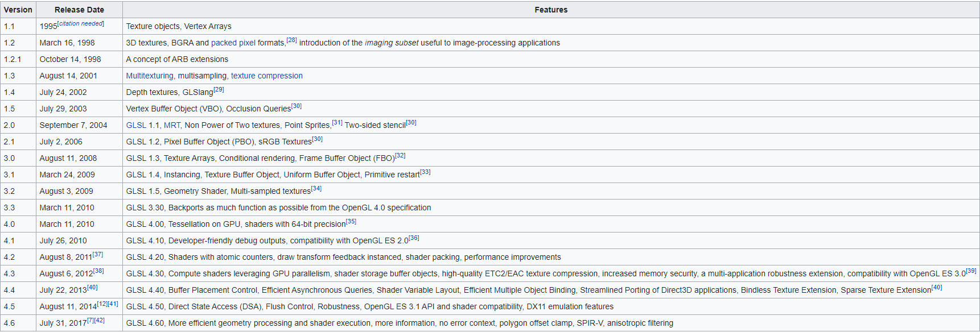Follow the 'Multitexturing' link
This screenshot has width=980, height=332.
[x=150, y=76]
